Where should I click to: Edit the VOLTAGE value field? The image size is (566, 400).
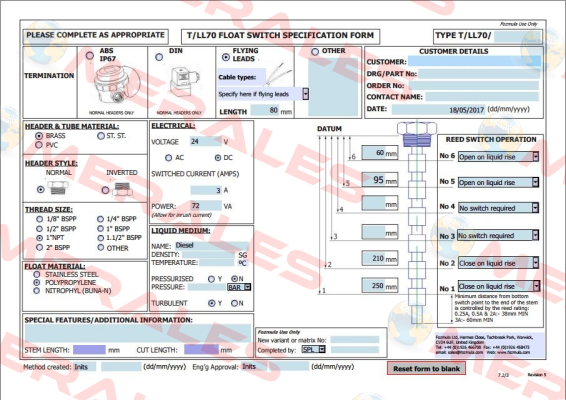coord(206,141)
